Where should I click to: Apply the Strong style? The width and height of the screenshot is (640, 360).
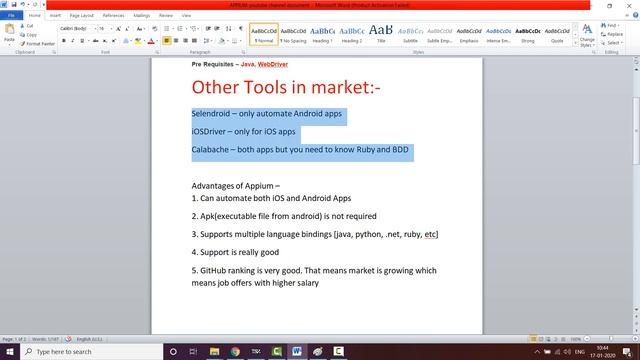[528, 35]
